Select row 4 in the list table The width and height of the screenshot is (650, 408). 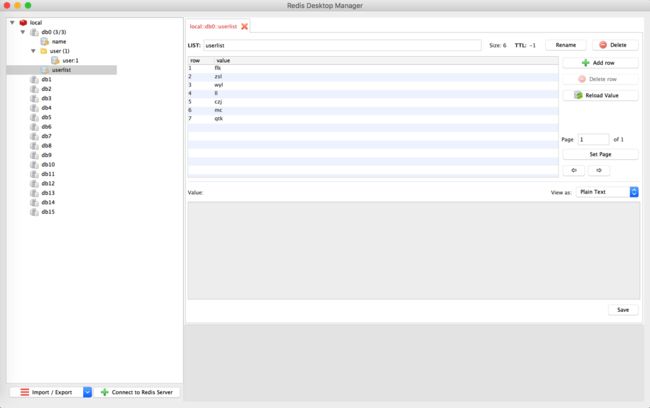coord(373,93)
